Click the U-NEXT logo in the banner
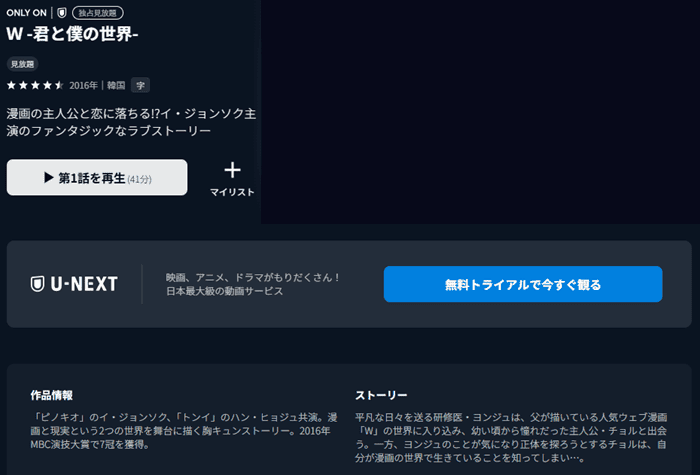The width and height of the screenshot is (700, 475). coord(74,284)
